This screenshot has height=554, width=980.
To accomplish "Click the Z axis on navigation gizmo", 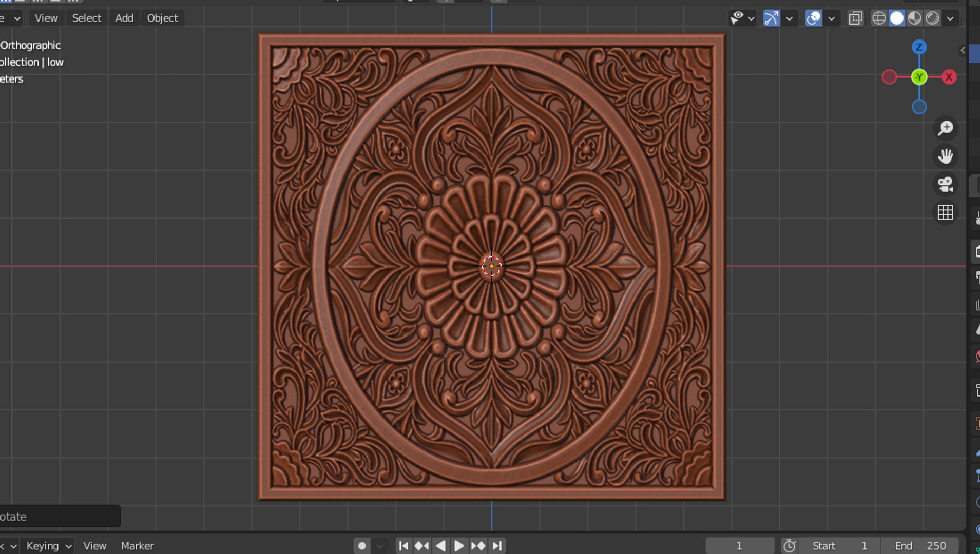I will click(x=919, y=47).
